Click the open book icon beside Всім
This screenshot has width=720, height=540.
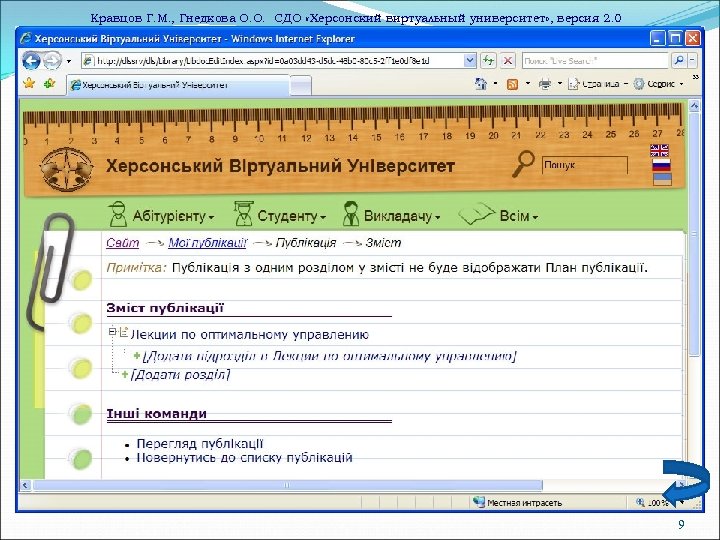[x=477, y=214]
